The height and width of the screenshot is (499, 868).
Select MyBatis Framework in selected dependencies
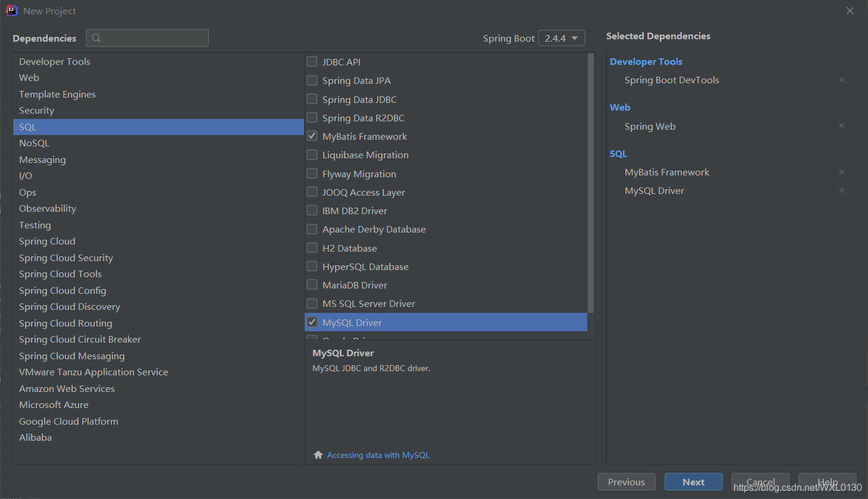click(x=667, y=172)
